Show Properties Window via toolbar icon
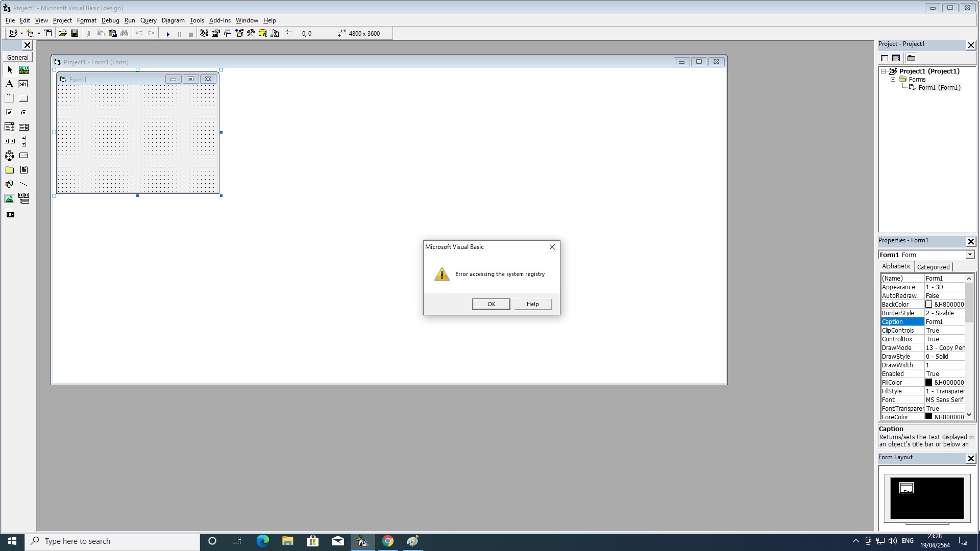The image size is (980, 551). (x=216, y=34)
